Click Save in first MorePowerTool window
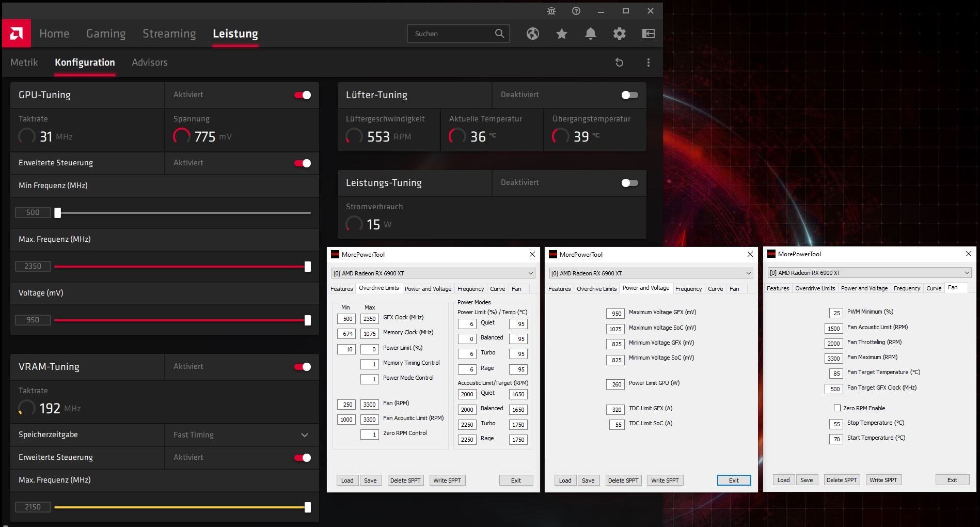The width and height of the screenshot is (980, 527). point(370,481)
